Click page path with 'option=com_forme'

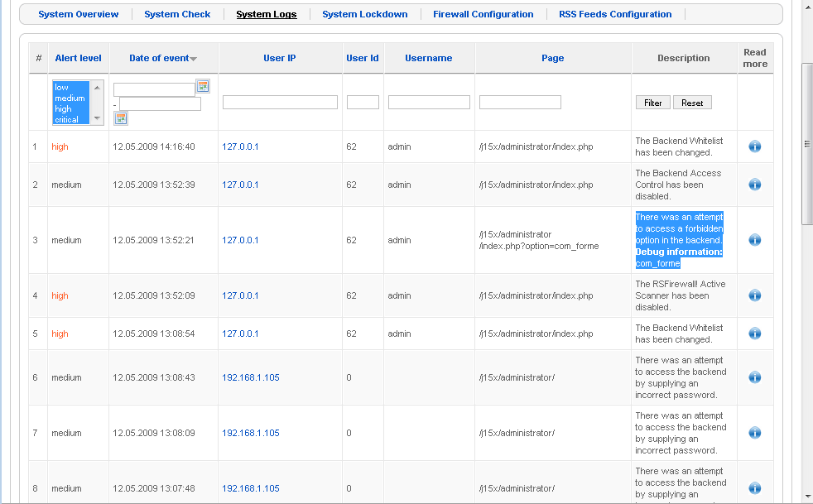(539, 240)
